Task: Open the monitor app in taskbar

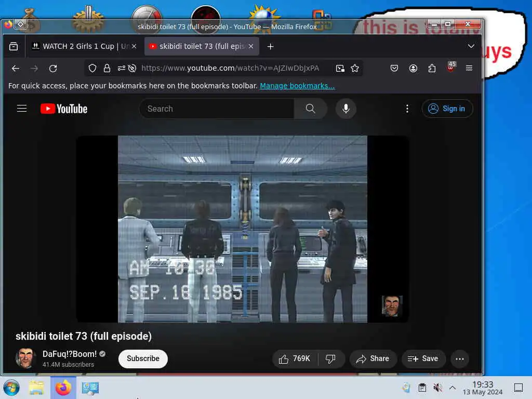Action: tap(90, 388)
